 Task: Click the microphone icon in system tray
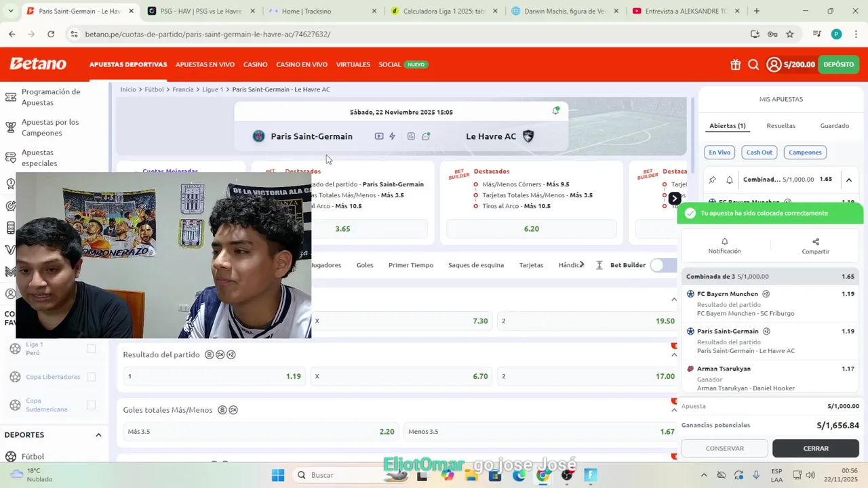click(x=756, y=475)
